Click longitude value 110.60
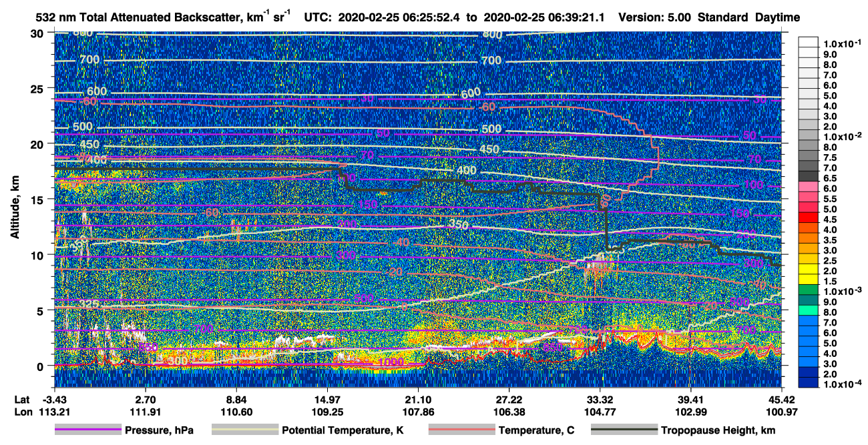Viewport: 868px width, 445px height. [236, 412]
